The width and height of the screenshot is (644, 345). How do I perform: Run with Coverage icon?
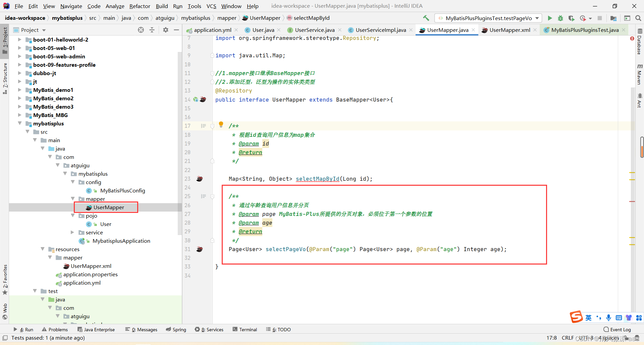click(x=571, y=18)
